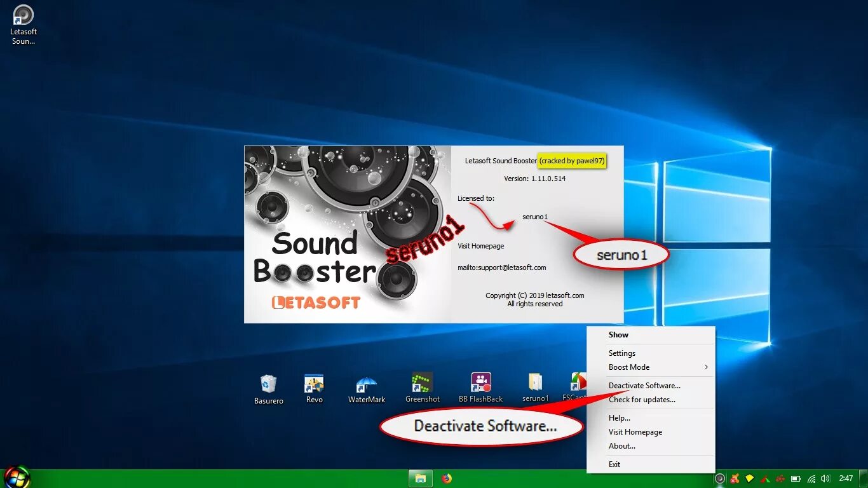Open the Basurero recycle bin icon

pyautogui.click(x=268, y=388)
